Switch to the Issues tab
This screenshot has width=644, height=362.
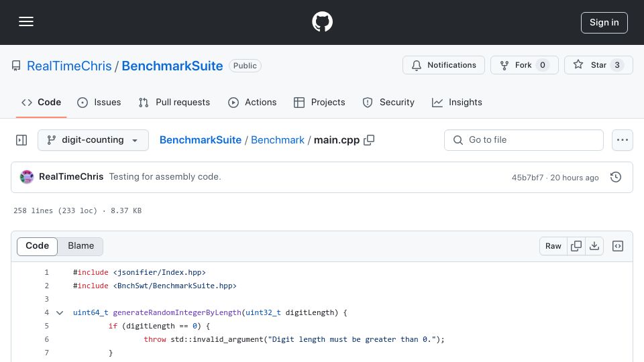coord(99,102)
